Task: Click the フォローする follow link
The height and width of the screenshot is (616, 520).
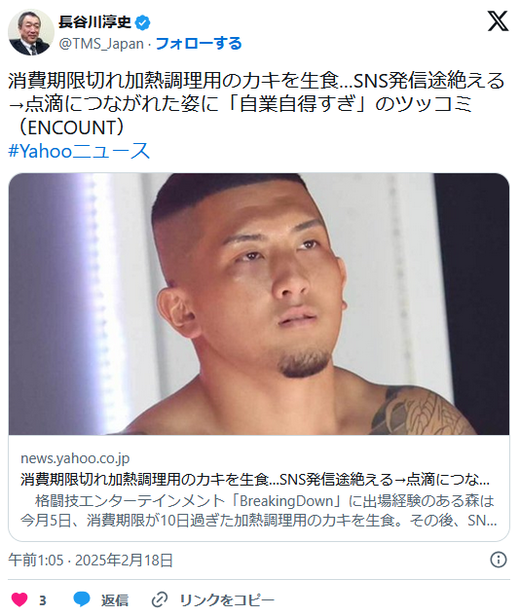Action: point(199,44)
